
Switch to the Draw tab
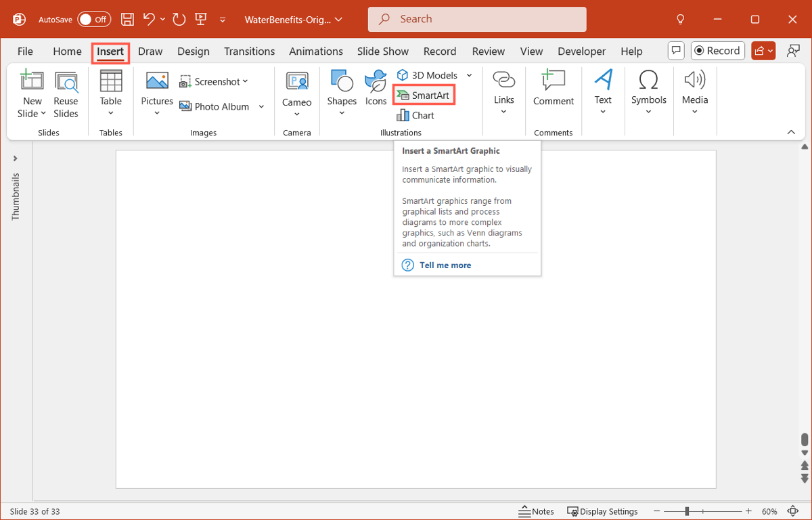(x=150, y=51)
